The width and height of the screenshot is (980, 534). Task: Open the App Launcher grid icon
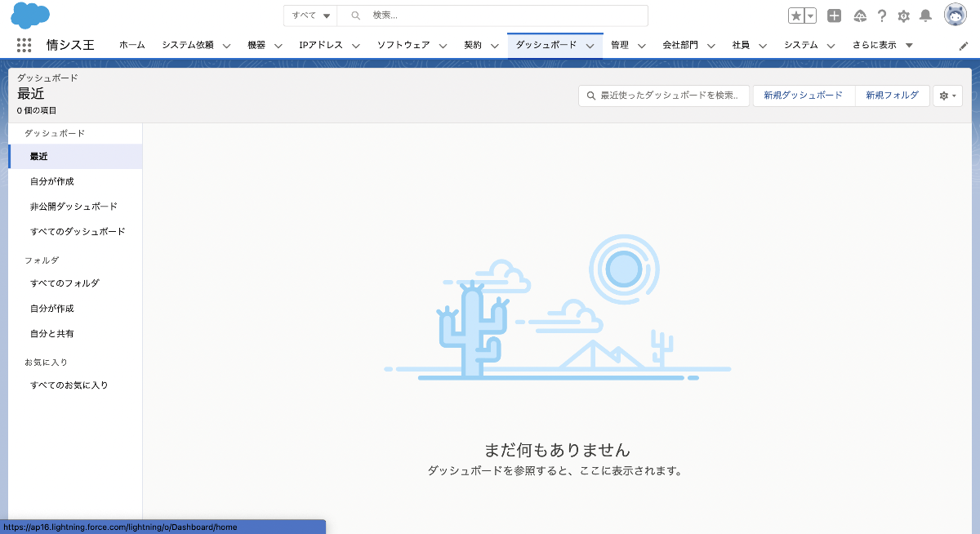24,46
